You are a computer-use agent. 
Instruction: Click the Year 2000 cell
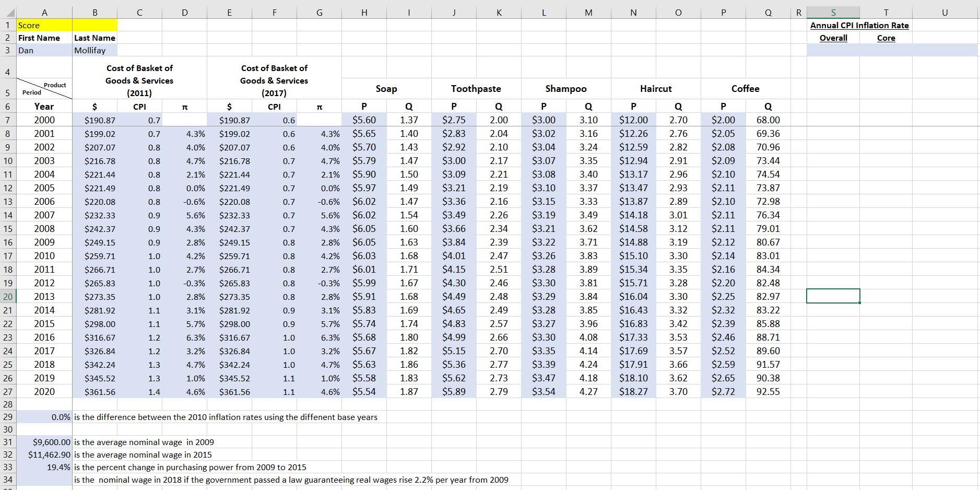pos(44,120)
